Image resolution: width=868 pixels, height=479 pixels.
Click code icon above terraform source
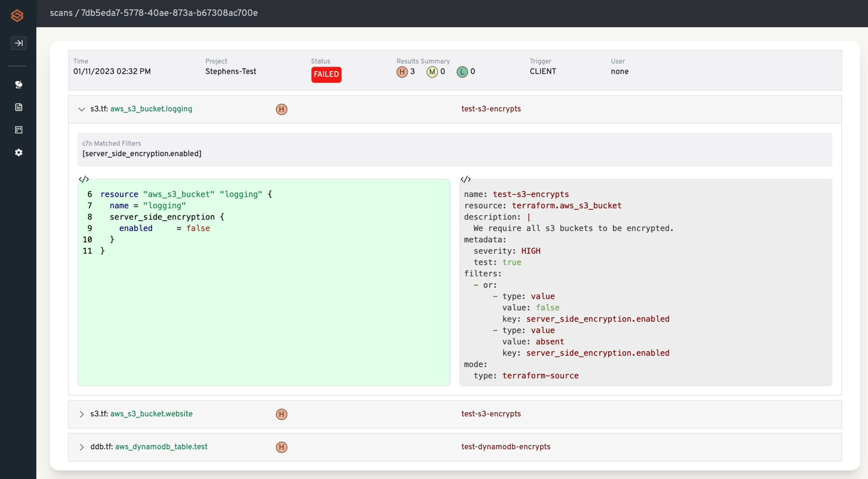[x=84, y=179]
